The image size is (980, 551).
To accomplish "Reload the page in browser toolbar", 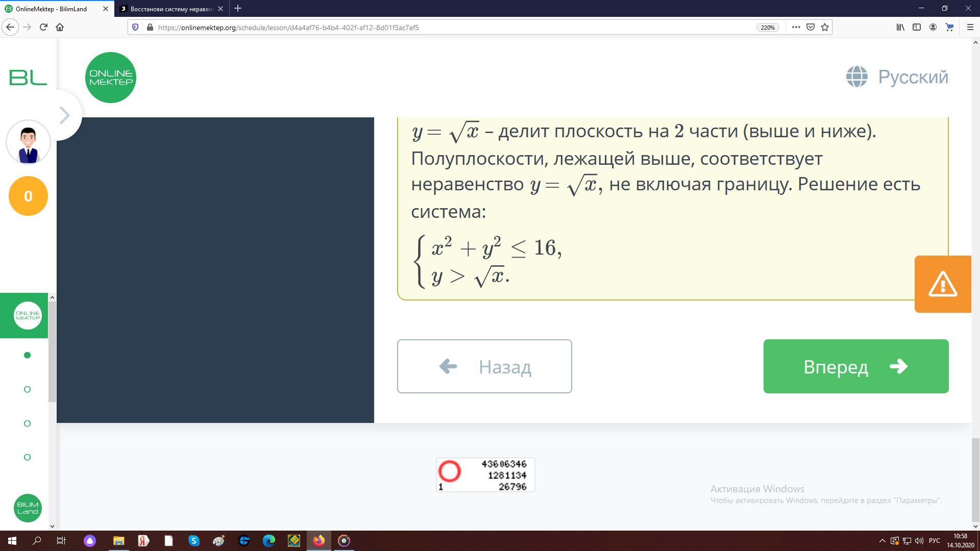I will click(x=43, y=27).
